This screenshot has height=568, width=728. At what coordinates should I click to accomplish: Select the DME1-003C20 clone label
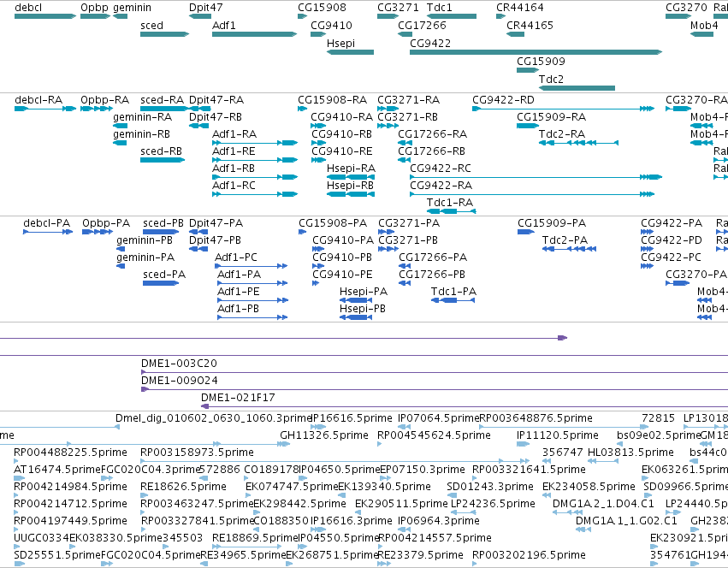179,364
